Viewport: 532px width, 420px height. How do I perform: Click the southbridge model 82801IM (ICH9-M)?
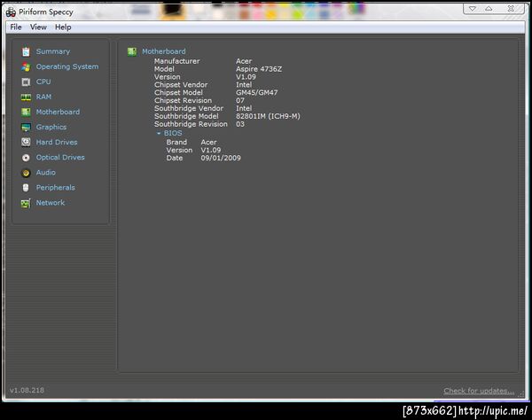(x=268, y=116)
